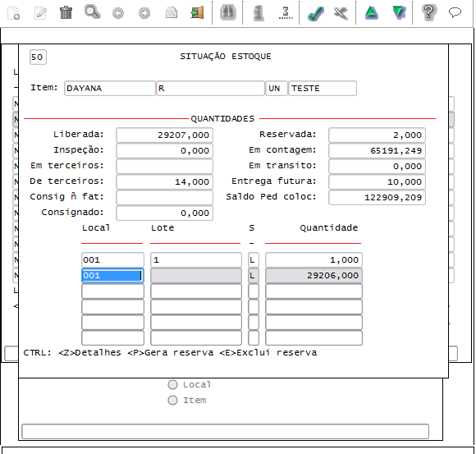Click the green up triangle icon

coord(371,13)
